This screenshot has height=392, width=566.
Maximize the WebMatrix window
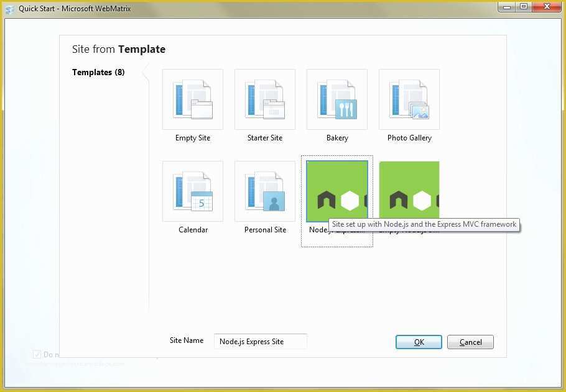(524, 7)
